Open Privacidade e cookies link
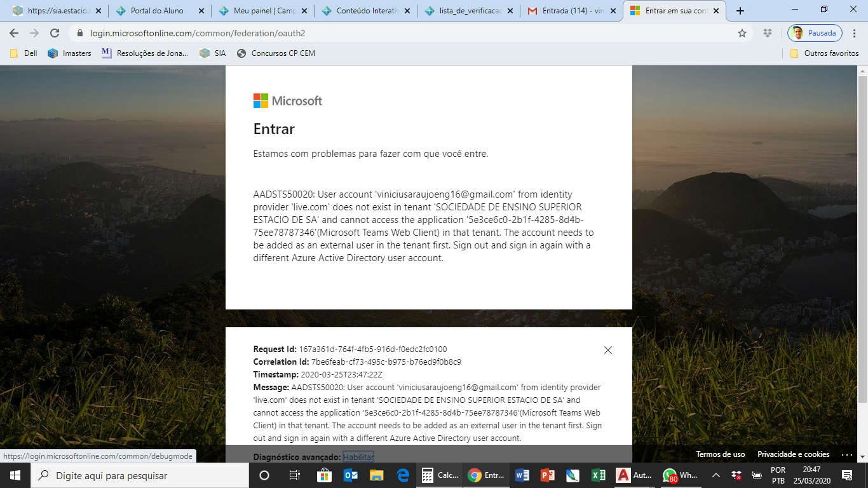Viewport: 868px width, 488px height. tap(794, 454)
